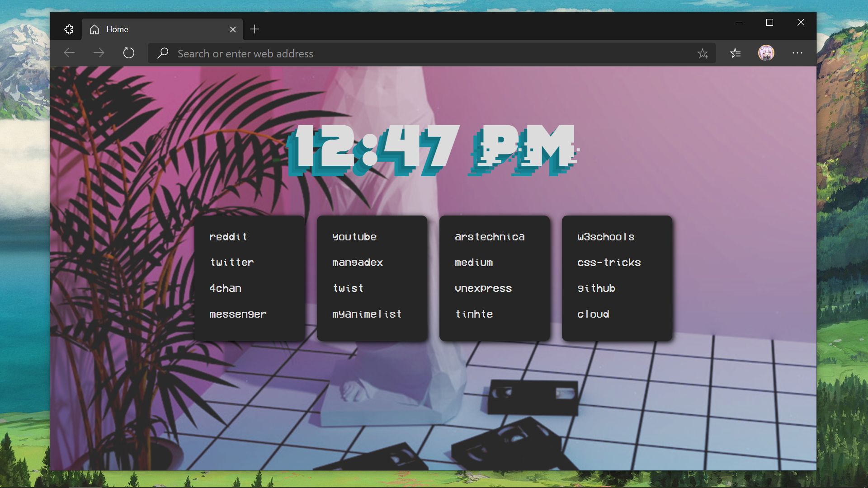Open the arstechnica shortcut
Viewport: 868px width, 488px height.
point(490,236)
